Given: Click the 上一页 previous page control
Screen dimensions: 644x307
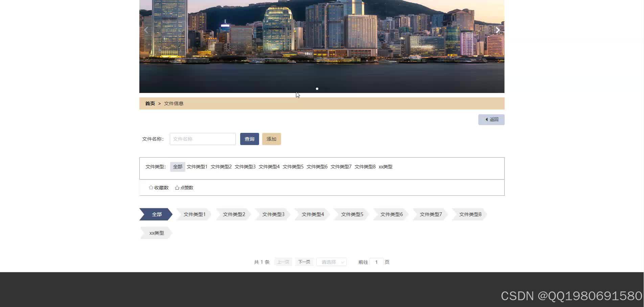Looking at the screenshot, I should [x=283, y=261].
